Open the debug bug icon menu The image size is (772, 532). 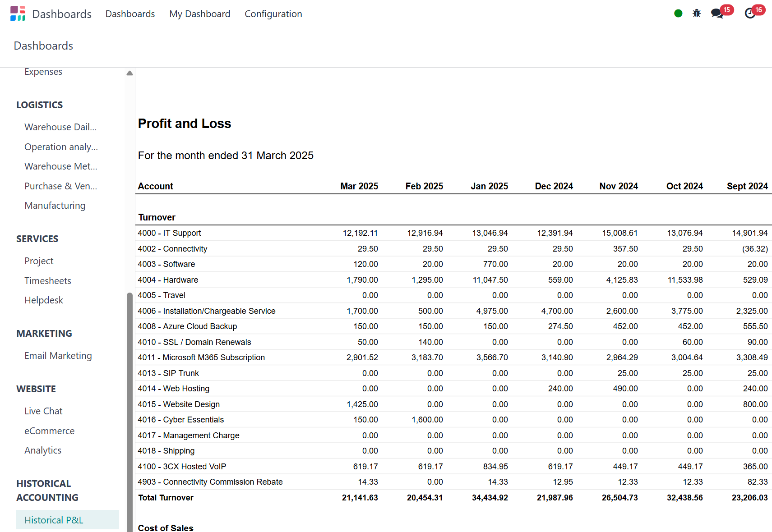pos(697,14)
